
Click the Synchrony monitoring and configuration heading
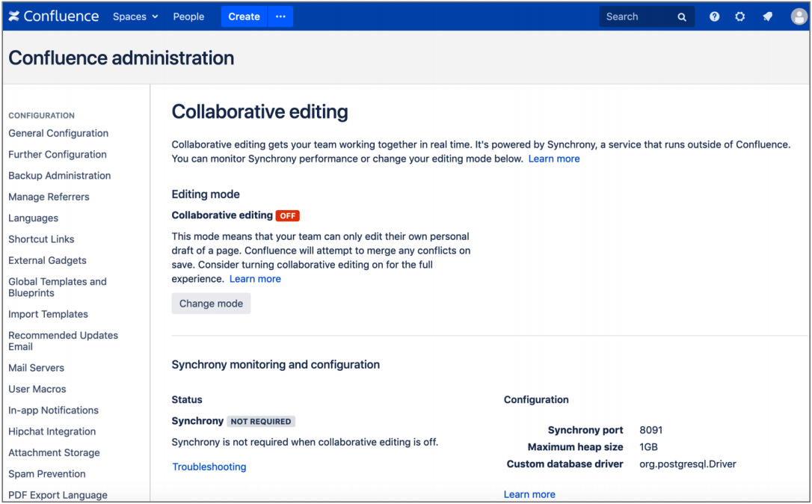point(275,365)
